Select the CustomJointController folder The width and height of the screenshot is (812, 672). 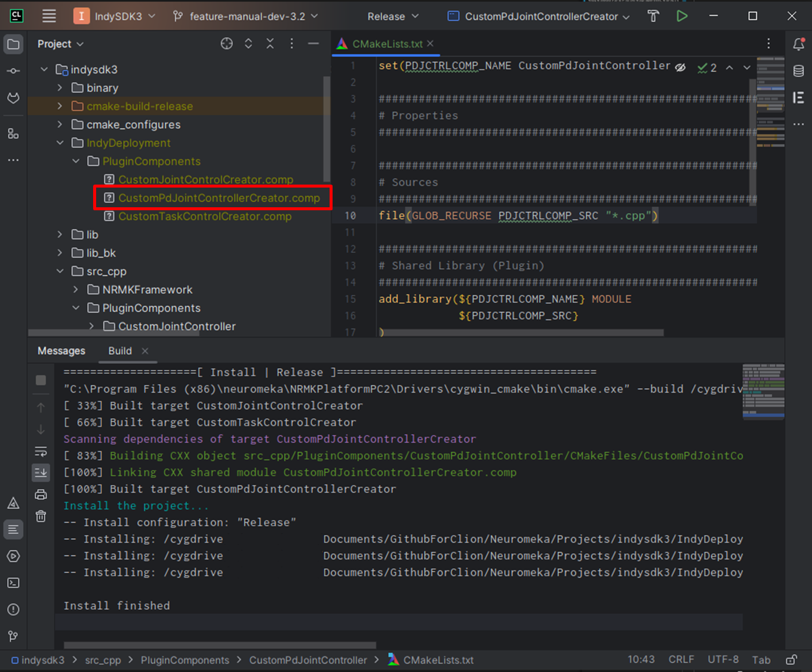point(177,326)
